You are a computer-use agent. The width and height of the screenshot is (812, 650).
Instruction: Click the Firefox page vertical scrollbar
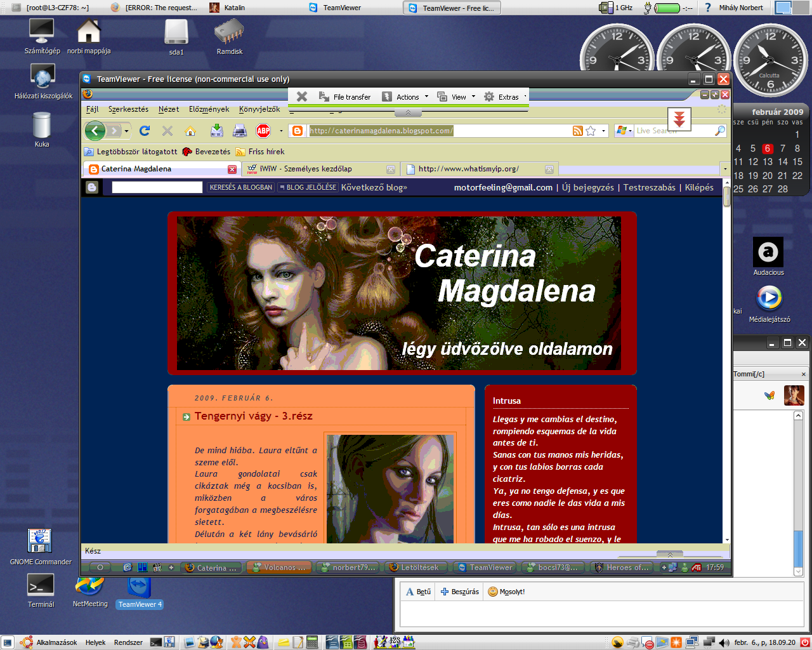[726, 362]
